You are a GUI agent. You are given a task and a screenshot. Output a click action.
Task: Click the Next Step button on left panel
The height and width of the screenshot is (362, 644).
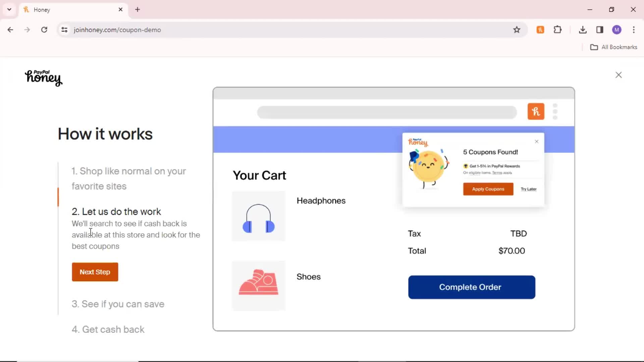tap(95, 271)
